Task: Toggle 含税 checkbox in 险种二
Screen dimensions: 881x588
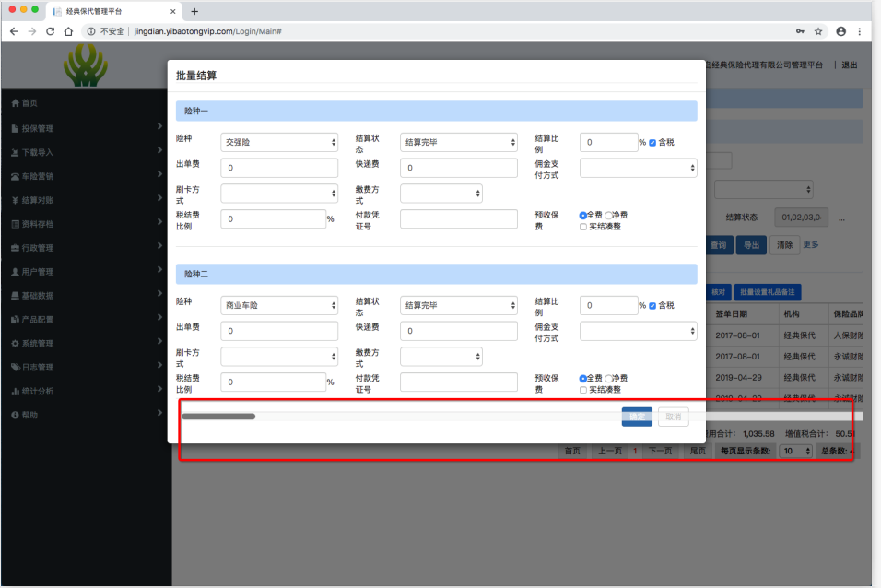Action: coord(652,306)
